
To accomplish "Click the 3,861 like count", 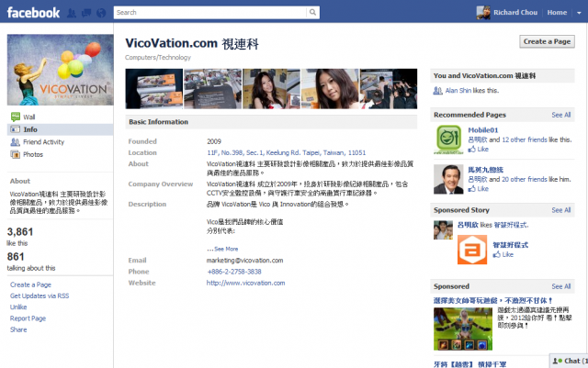I will (20, 232).
